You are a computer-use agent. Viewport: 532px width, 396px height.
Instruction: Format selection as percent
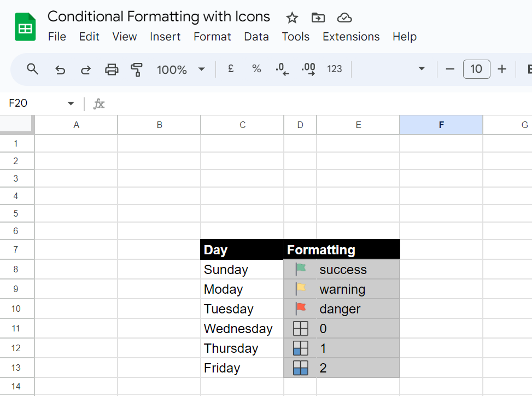pyautogui.click(x=256, y=69)
